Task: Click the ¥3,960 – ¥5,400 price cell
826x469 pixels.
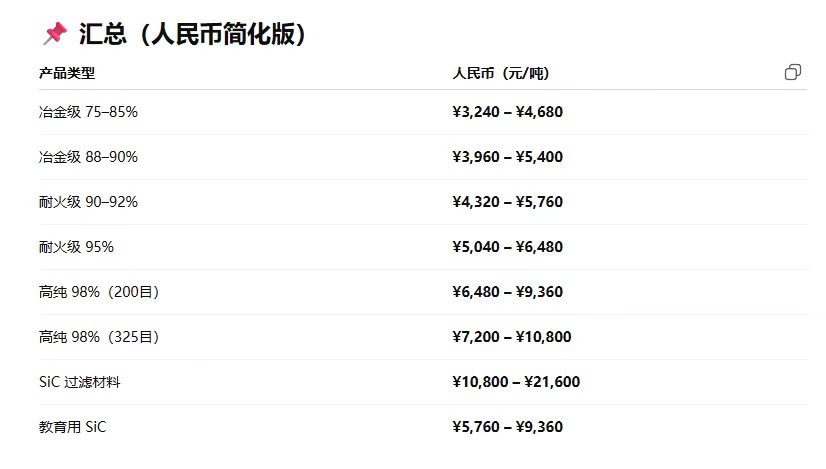Action: click(508, 157)
